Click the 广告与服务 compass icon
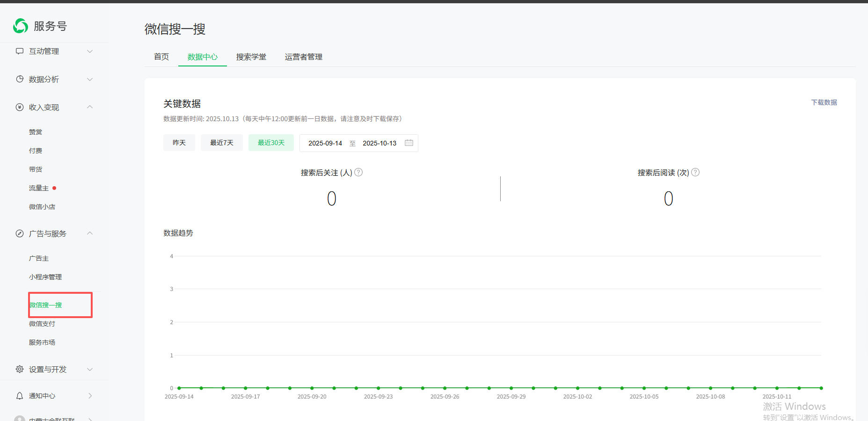868x421 pixels. click(x=20, y=233)
